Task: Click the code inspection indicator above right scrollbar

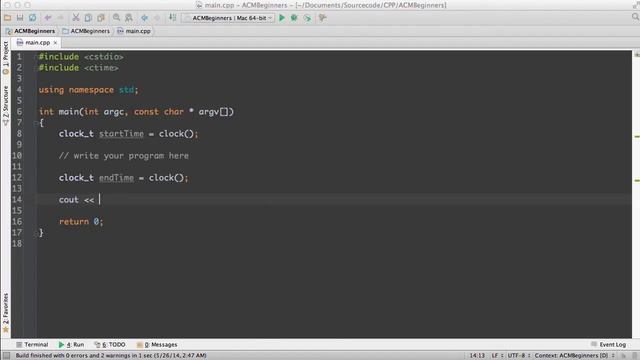Action: coord(637,54)
